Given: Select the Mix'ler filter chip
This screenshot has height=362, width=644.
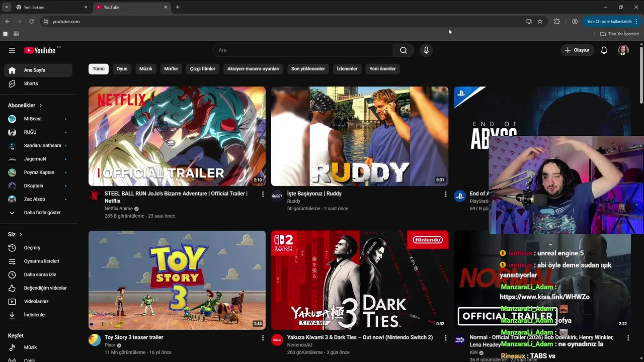Looking at the screenshot, I should [171, 69].
